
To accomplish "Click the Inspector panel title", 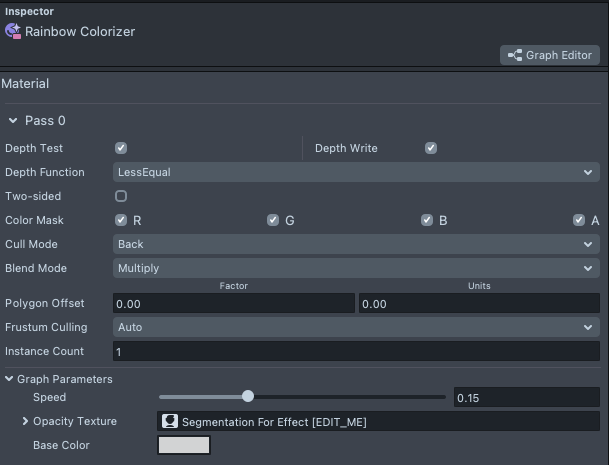I will point(30,11).
